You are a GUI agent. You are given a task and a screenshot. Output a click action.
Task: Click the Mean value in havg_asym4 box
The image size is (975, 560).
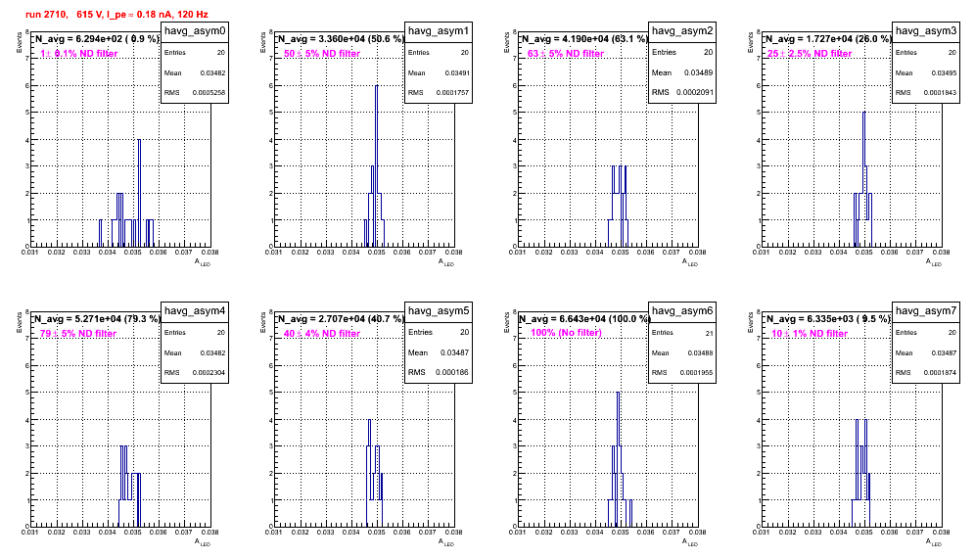click(212, 352)
